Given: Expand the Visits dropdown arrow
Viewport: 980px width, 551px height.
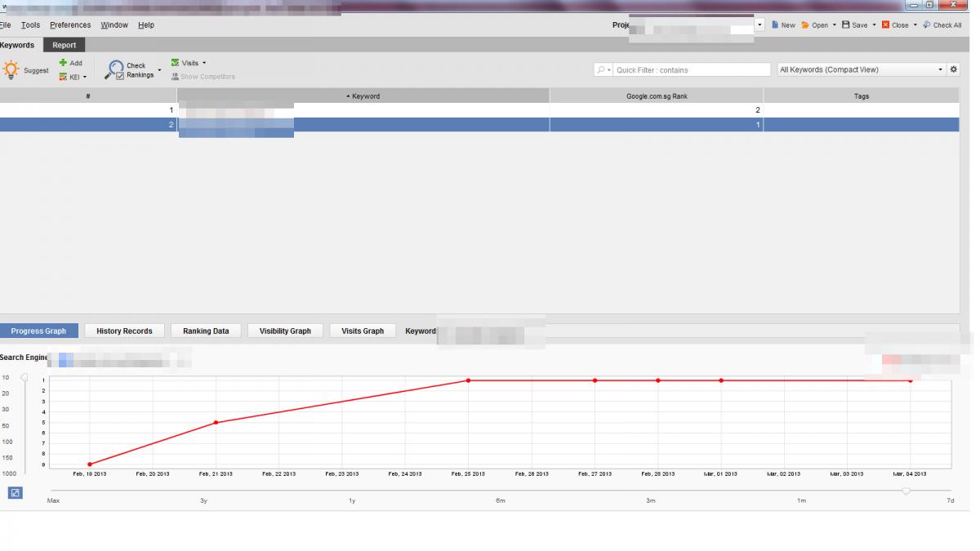Looking at the screenshot, I should (x=204, y=63).
